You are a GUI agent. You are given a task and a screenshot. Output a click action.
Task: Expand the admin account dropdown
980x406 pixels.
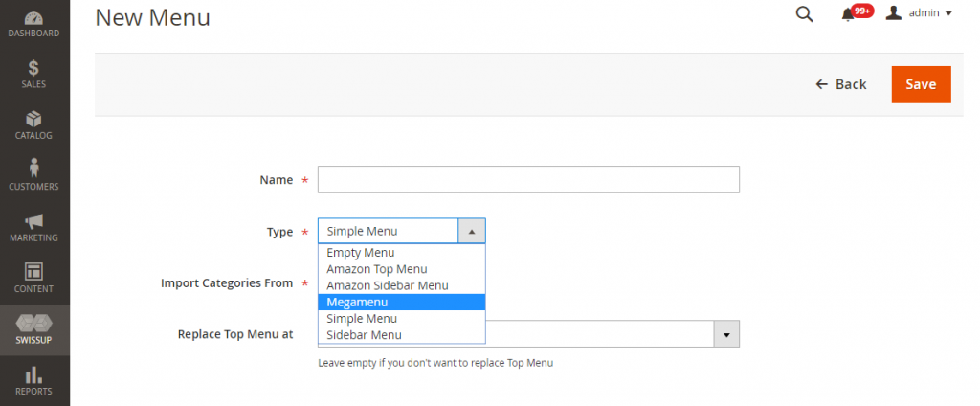click(920, 13)
